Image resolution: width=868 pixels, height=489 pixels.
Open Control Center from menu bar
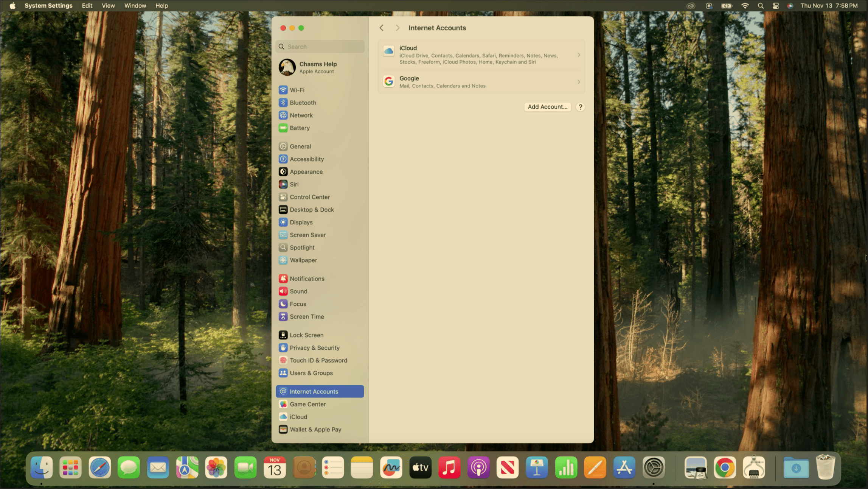pos(776,6)
